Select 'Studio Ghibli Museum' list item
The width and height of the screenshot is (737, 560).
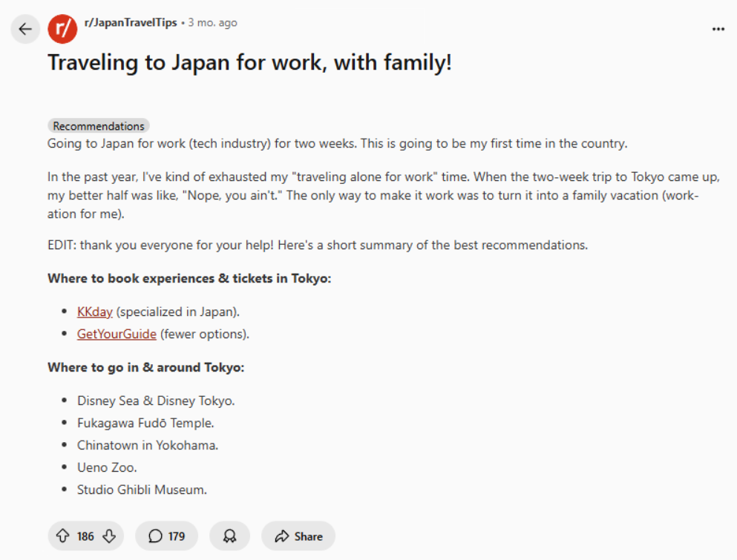click(x=142, y=490)
